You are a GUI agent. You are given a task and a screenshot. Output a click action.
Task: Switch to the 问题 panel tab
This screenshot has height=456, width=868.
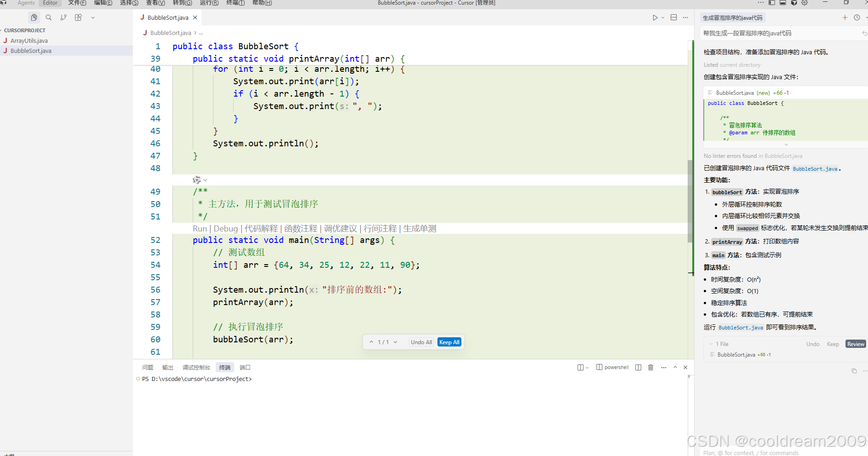point(148,367)
